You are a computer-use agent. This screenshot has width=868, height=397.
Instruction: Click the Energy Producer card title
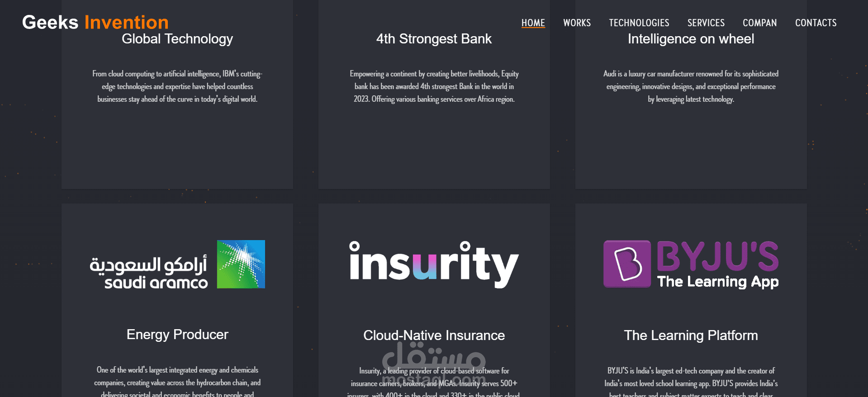tap(177, 335)
